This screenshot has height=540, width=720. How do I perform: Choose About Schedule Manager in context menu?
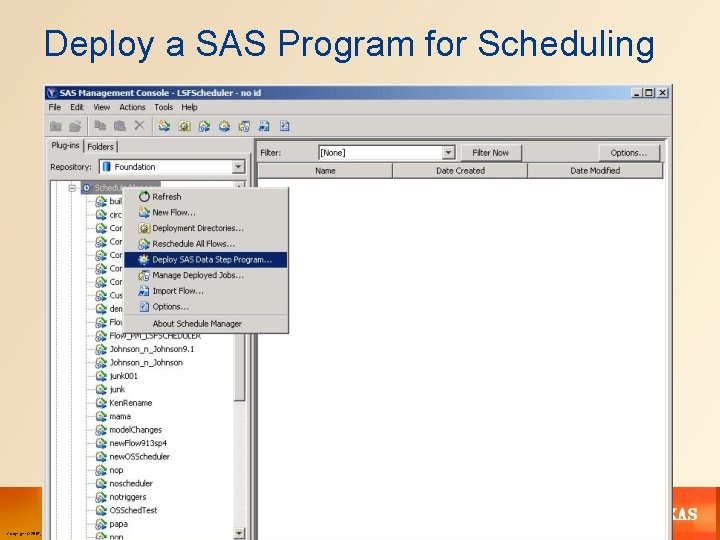206,324
